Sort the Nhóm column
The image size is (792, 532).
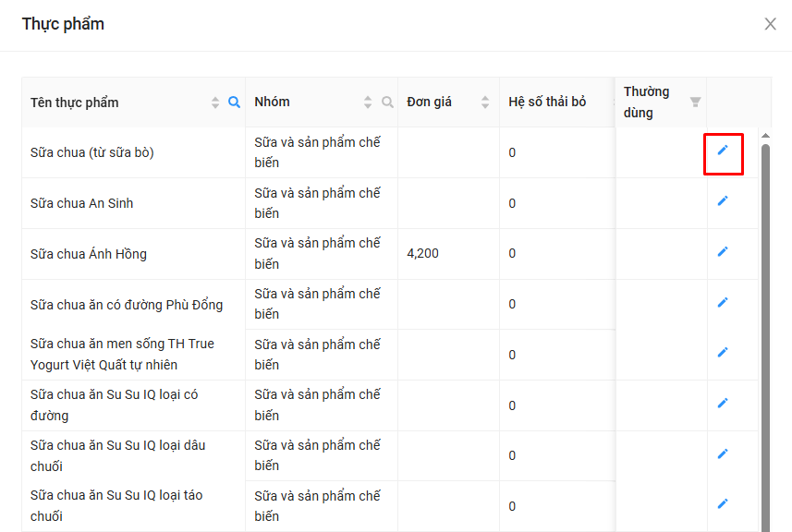click(368, 103)
